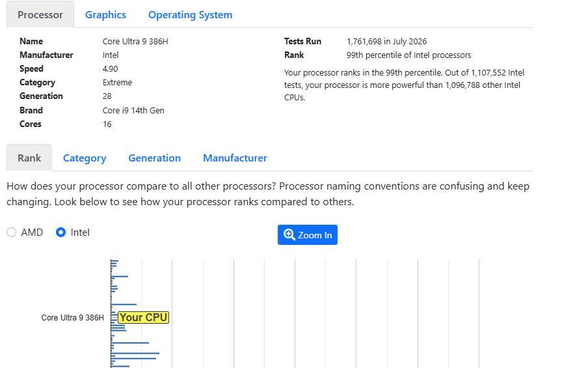Click the Brand value Core i9 14th Gen
This screenshot has width=588, height=368.
(x=133, y=111)
